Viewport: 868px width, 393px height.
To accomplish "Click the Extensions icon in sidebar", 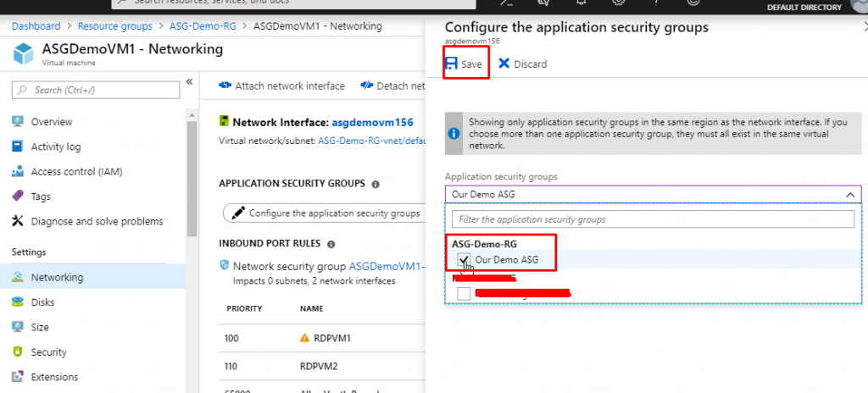I will 18,377.
